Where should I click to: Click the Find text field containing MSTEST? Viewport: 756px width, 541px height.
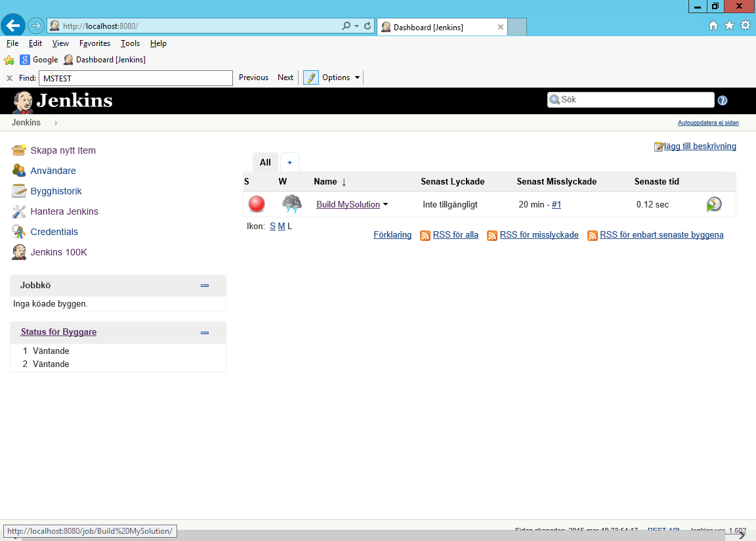tap(136, 78)
